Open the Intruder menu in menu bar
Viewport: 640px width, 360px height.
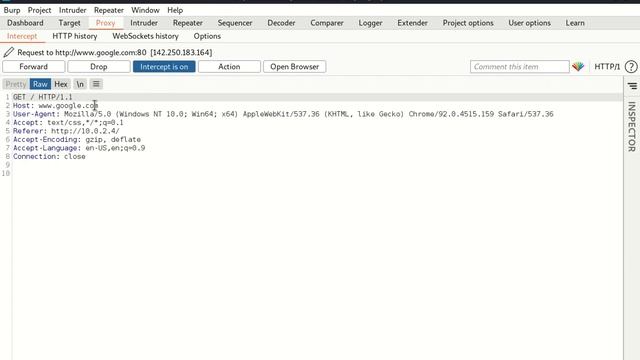pyautogui.click(x=72, y=10)
